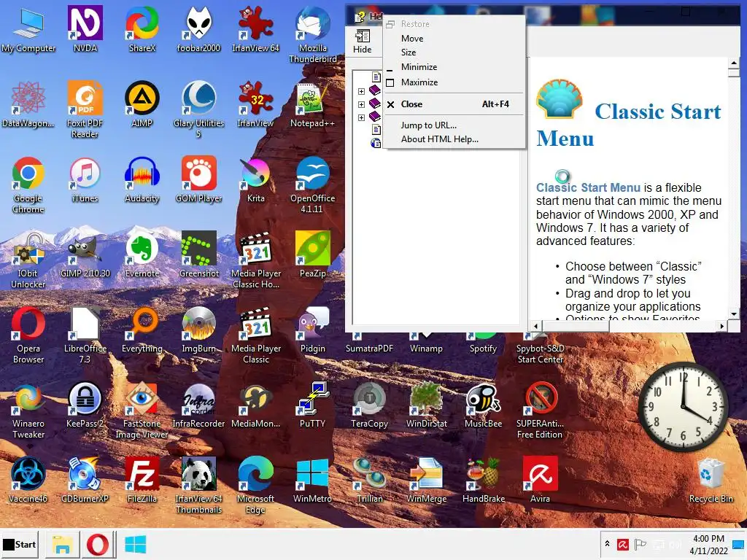Click Windows logo icon on taskbar
Viewport: 747px width, 560px height.
click(x=135, y=544)
